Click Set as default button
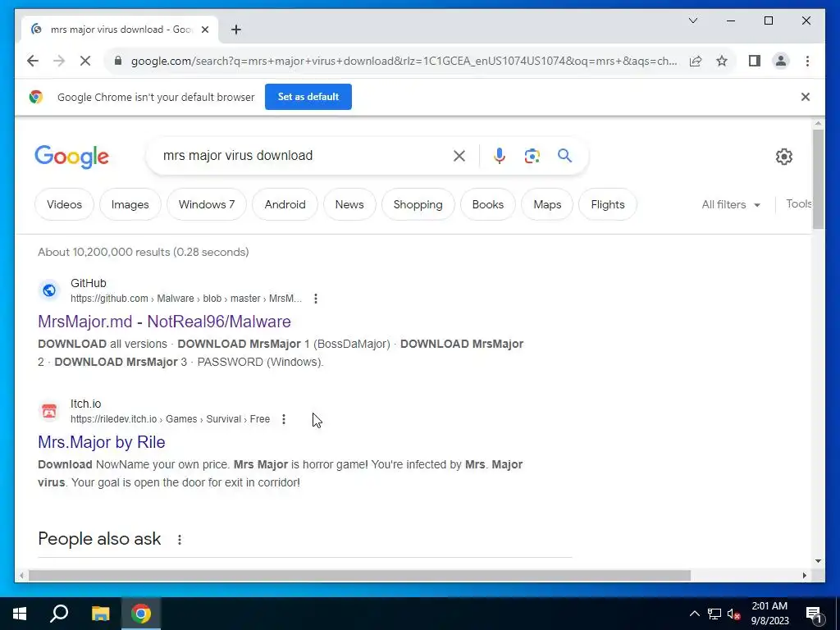840x630 pixels. tap(308, 97)
